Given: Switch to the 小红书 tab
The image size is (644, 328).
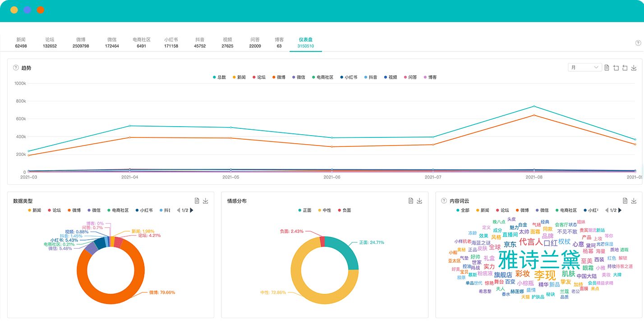Looking at the screenshot, I should click(x=171, y=43).
